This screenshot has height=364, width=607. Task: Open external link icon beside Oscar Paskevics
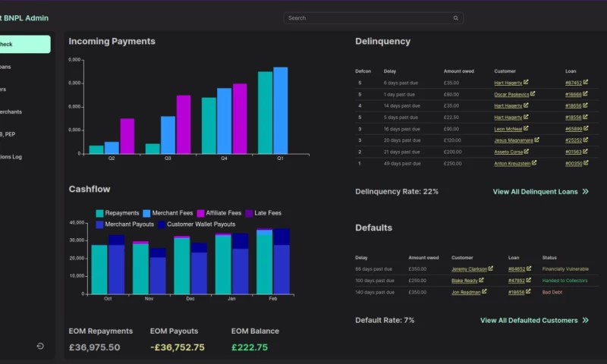coord(533,94)
